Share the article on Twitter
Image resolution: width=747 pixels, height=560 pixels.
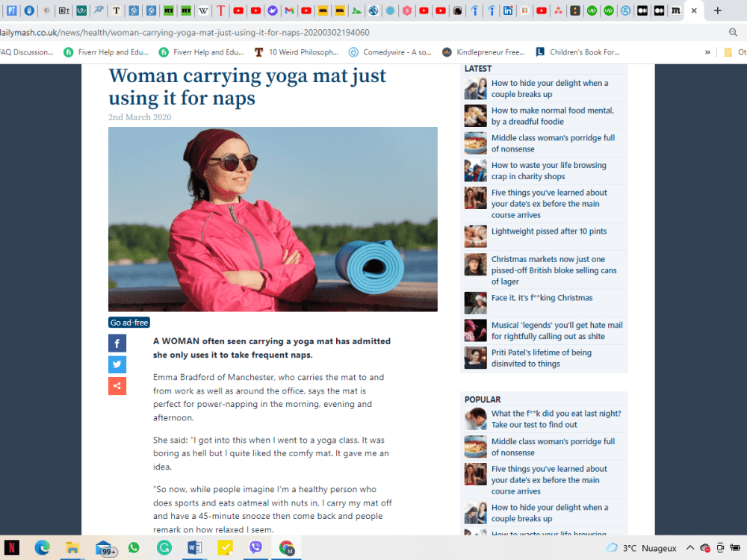pos(117,365)
